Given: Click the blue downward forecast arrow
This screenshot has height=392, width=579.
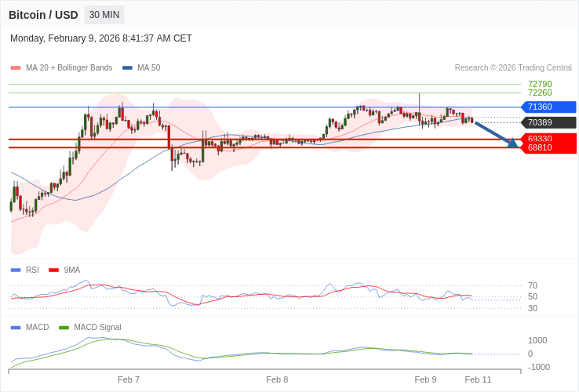Looking at the screenshot, I should [x=496, y=134].
